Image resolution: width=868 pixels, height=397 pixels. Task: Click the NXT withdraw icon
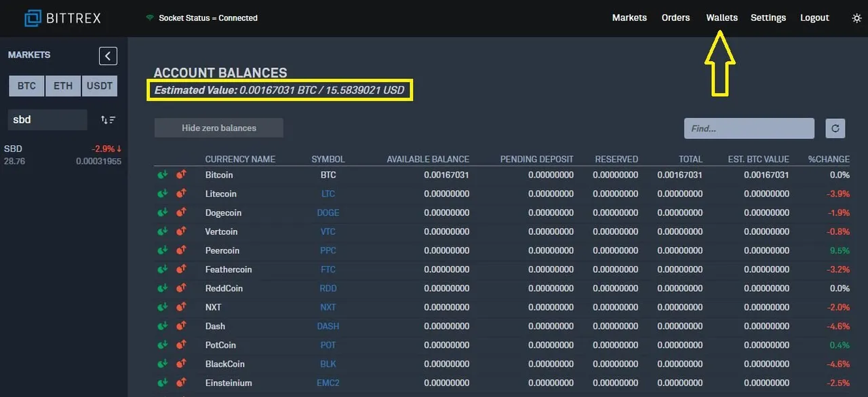tap(181, 307)
